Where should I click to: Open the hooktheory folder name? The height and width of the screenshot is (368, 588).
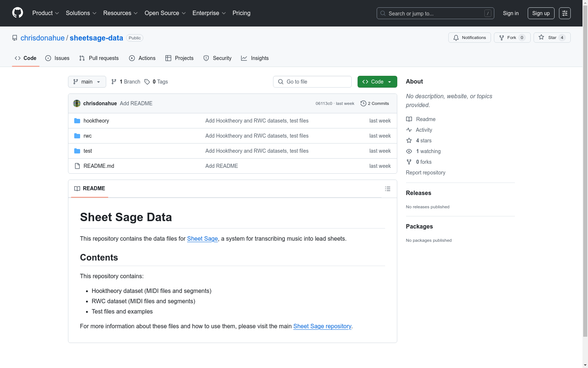tap(96, 121)
